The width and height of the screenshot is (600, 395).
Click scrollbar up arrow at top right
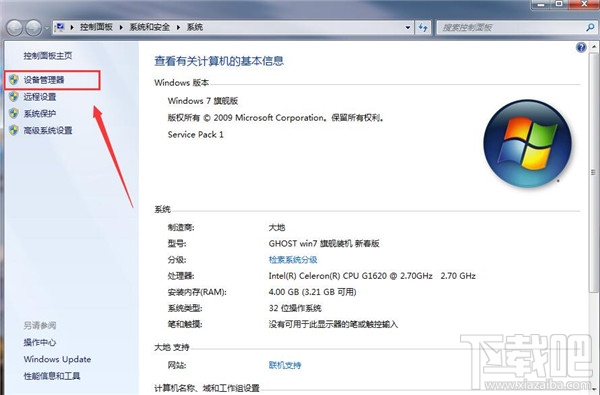pyautogui.click(x=594, y=47)
